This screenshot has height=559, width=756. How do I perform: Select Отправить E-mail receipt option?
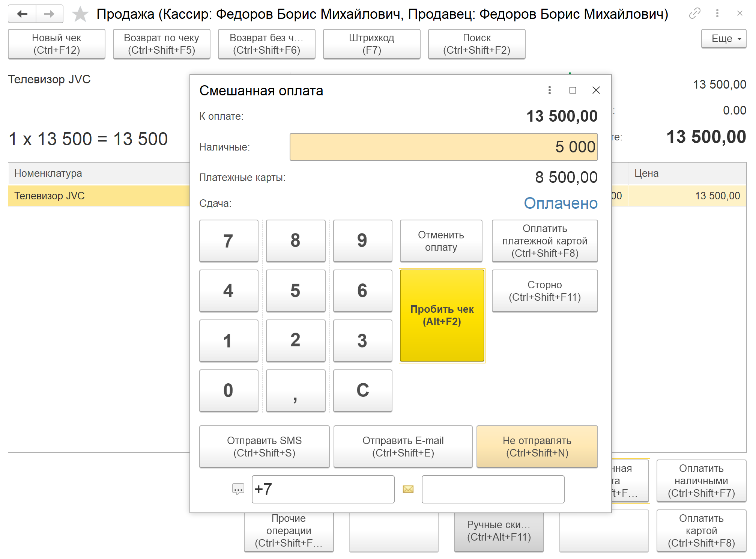(403, 446)
